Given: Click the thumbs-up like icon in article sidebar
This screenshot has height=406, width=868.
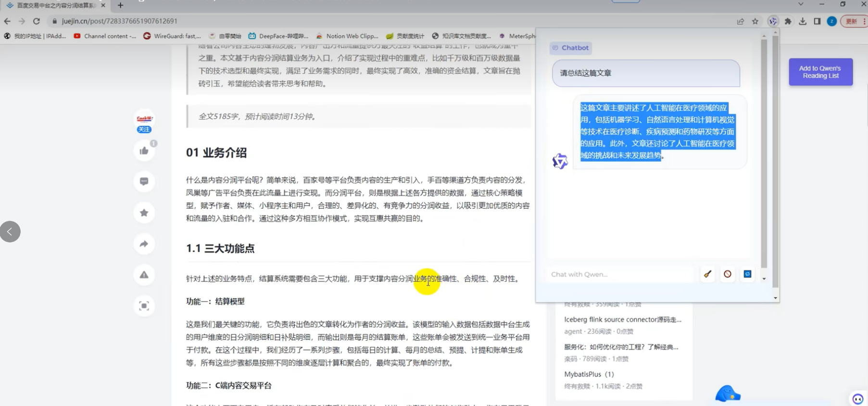Looking at the screenshot, I should point(144,151).
